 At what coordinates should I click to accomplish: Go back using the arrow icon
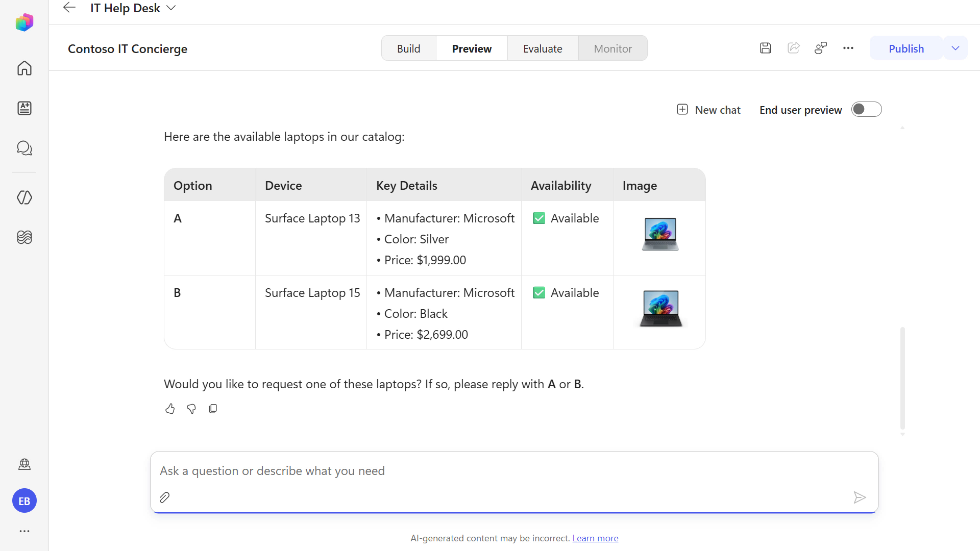coord(69,8)
